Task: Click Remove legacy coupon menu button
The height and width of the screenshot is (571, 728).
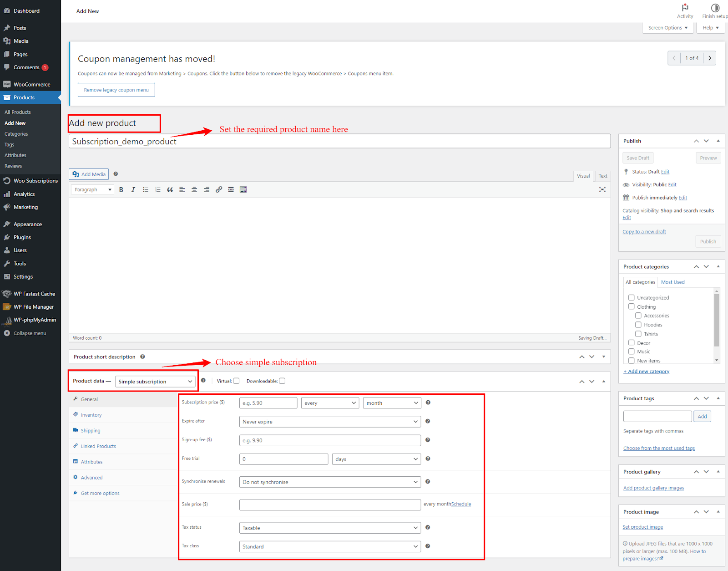Action: tap(116, 90)
